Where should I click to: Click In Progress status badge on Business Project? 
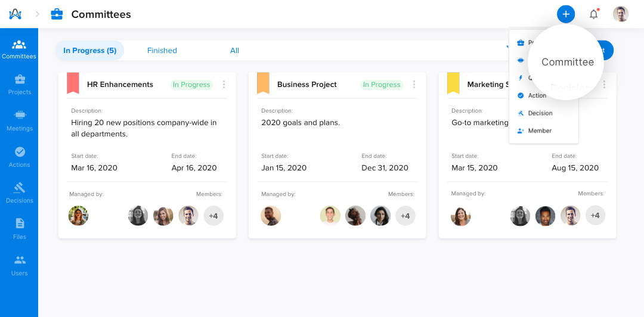(x=382, y=85)
